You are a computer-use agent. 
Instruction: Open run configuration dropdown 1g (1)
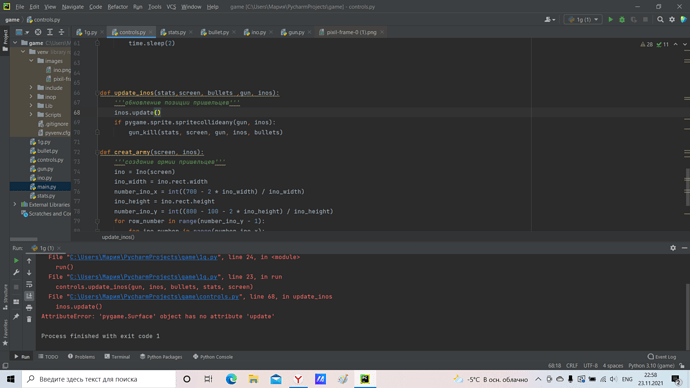[583, 19]
